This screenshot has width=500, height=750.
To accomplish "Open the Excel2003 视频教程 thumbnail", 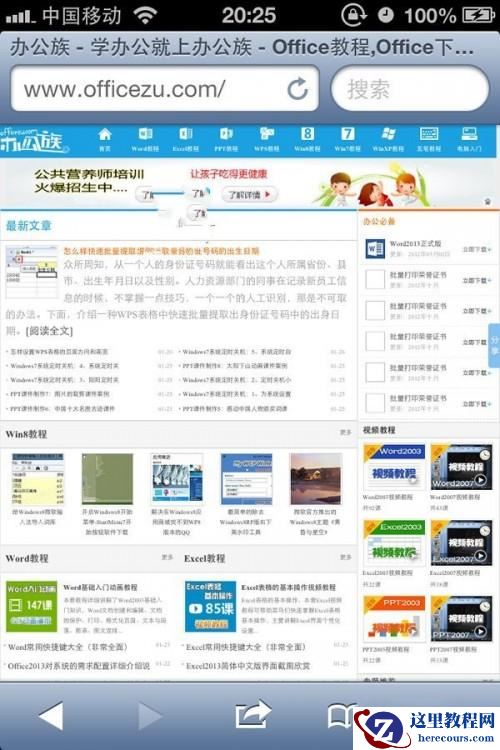I will pyautogui.click(x=394, y=542).
